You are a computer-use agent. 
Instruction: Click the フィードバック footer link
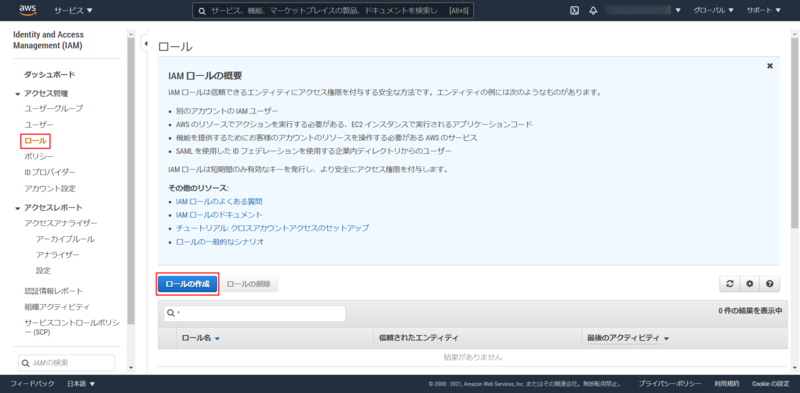click(x=32, y=384)
